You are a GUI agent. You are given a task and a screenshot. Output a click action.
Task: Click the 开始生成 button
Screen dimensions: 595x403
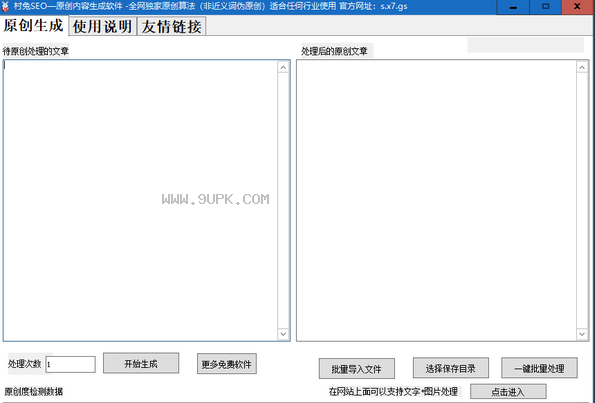point(141,364)
